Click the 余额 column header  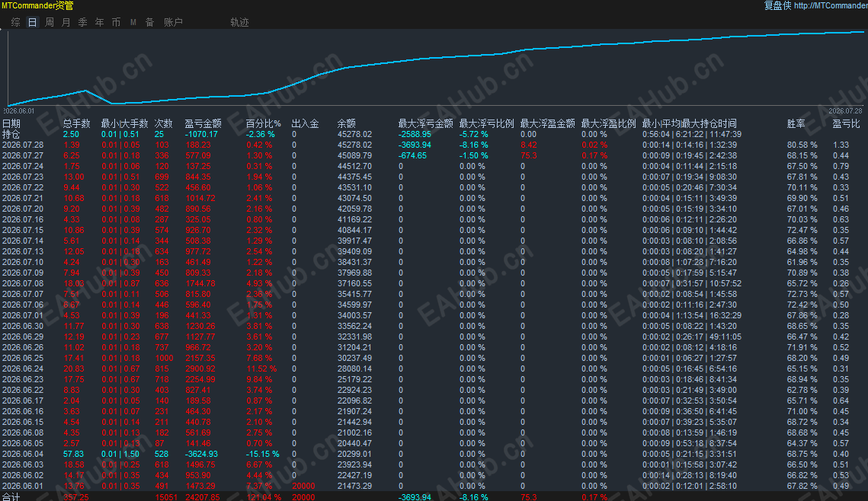coord(347,123)
